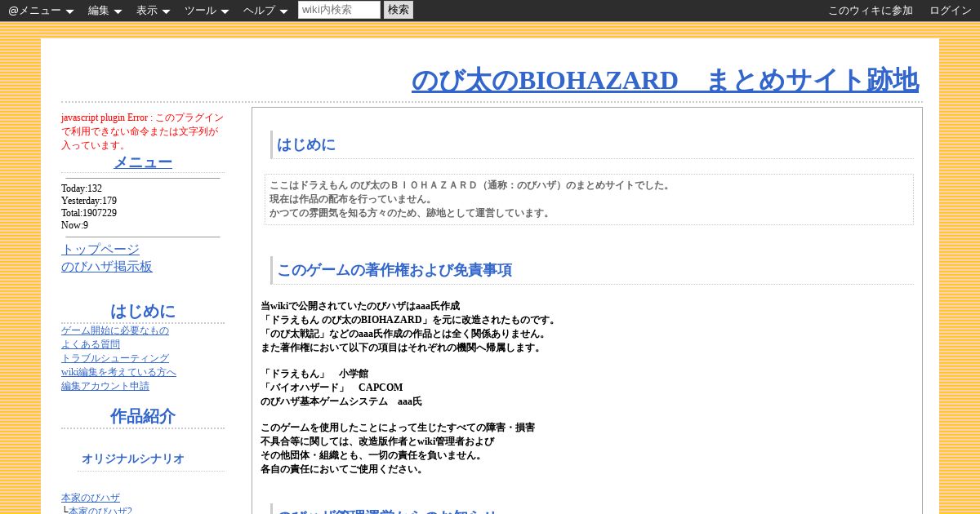The width and height of the screenshot is (980, 514).
Task: Click the はじめに sidebar heading
Action: click(x=143, y=311)
